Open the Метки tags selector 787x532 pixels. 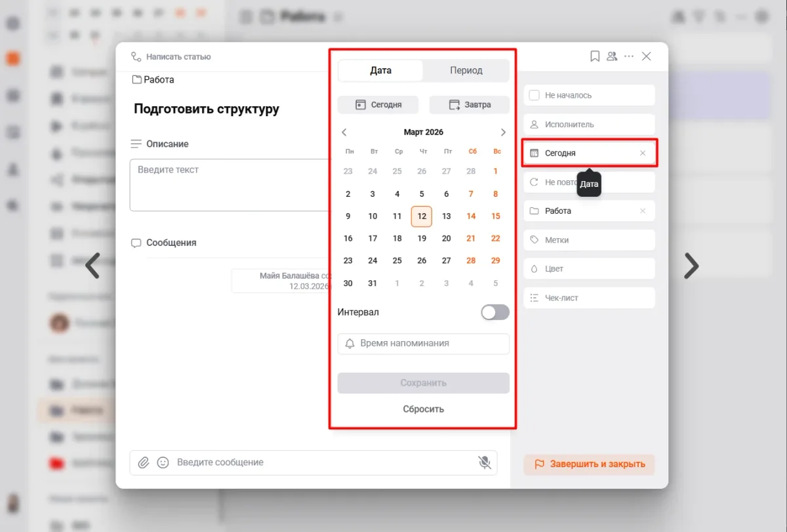pos(589,240)
